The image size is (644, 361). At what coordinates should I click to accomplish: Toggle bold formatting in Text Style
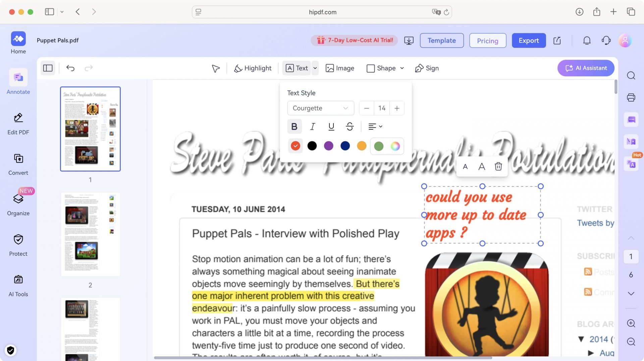(294, 126)
